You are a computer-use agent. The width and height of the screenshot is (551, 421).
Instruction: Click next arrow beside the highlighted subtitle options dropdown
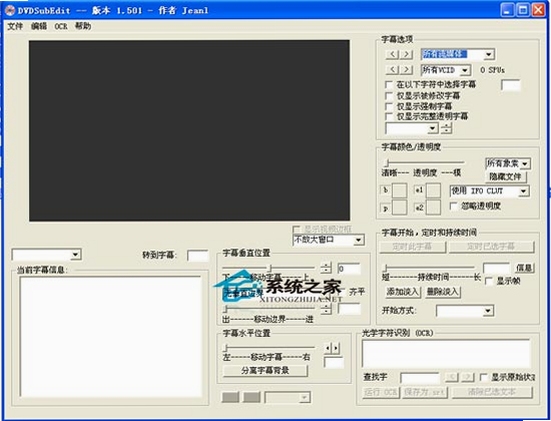point(406,54)
